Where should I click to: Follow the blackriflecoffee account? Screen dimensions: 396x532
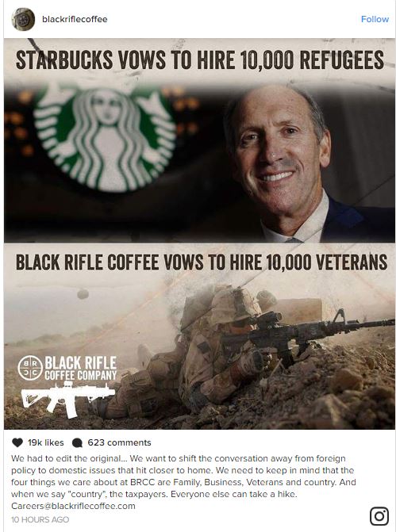click(x=375, y=19)
